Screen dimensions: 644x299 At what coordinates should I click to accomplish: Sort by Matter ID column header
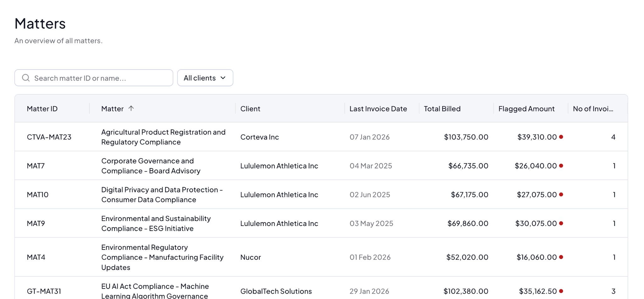click(42, 109)
